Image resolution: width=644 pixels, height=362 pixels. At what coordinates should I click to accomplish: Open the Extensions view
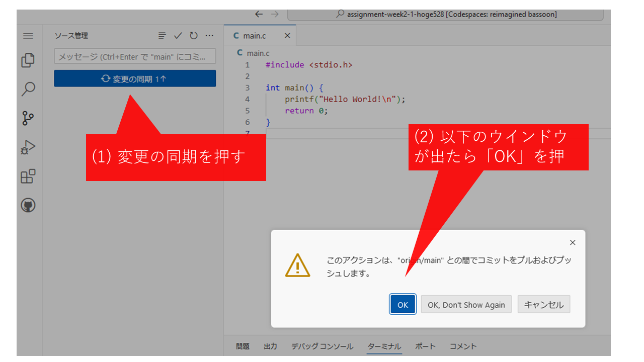click(28, 176)
